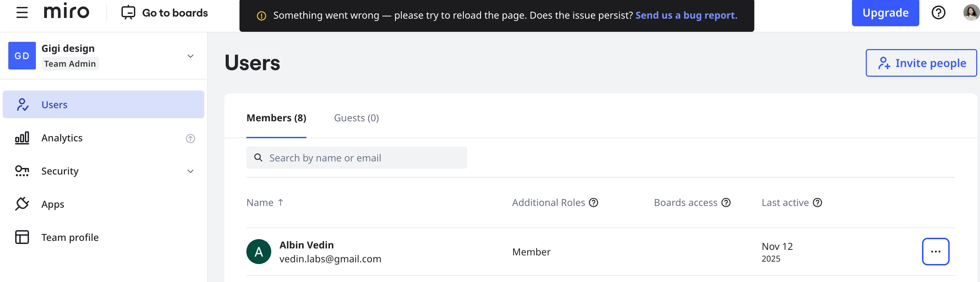This screenshot has height=282, width=980.
Task: Click the Miro logo
Action: click(67, 12)
